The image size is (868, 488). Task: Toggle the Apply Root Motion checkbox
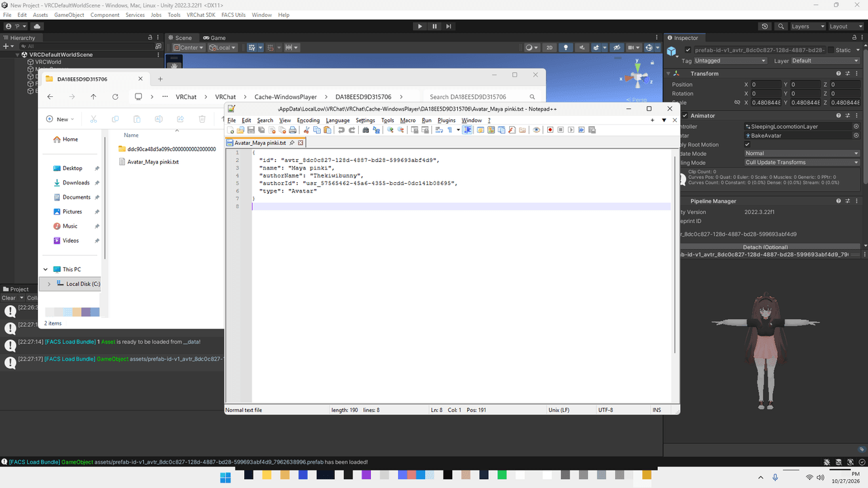tap(747, 144)
